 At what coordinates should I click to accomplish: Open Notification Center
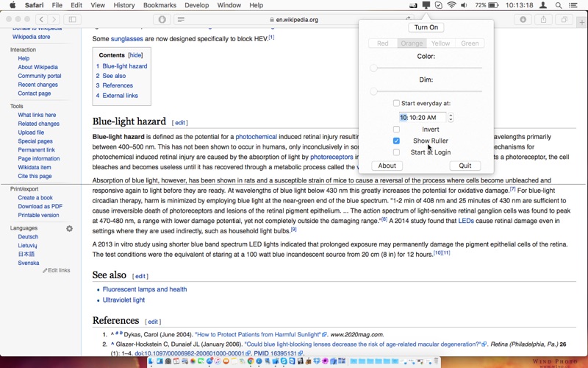point(573,5)
